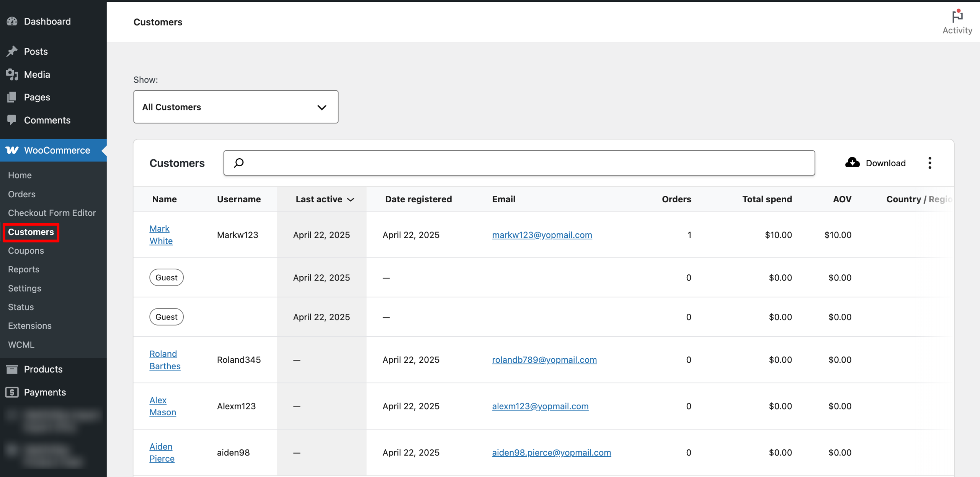Click username text Alexm123
Viewport: 980px width, 477px height.
(x=236, y=406)
